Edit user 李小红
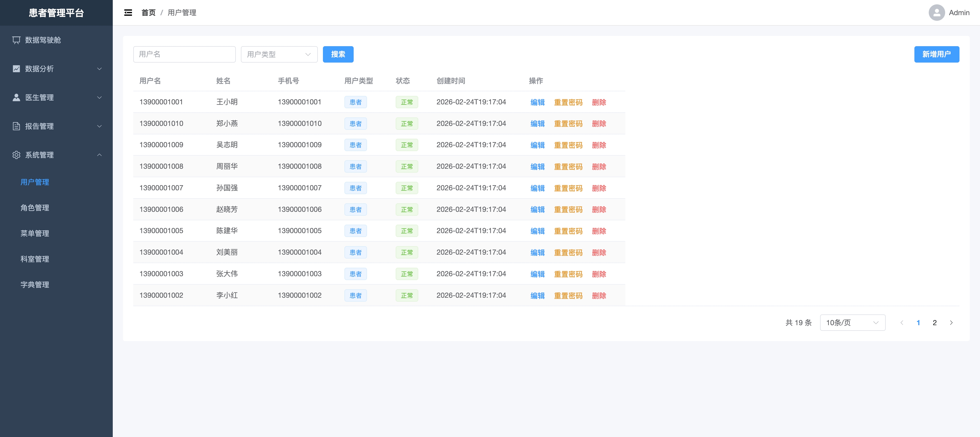980x437 pixels. pos(537,296)
